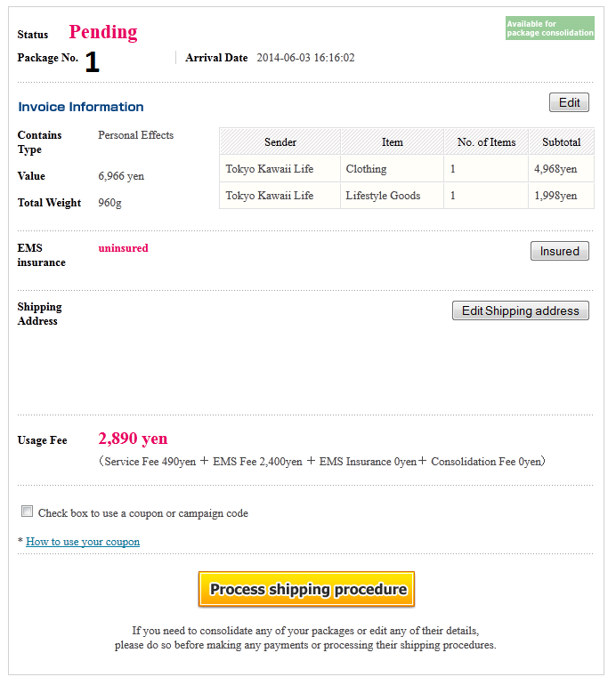Screen dimensions: 616x685
Task: Click Edit Shipping address button
Action: (x=521, y=310)
